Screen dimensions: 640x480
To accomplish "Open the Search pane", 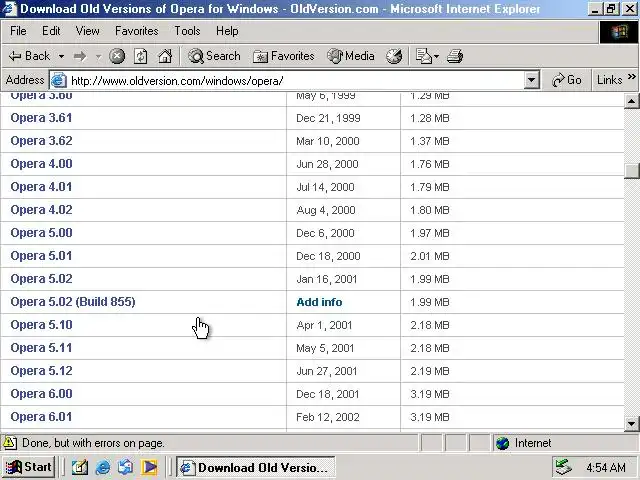I will (214, 56).
